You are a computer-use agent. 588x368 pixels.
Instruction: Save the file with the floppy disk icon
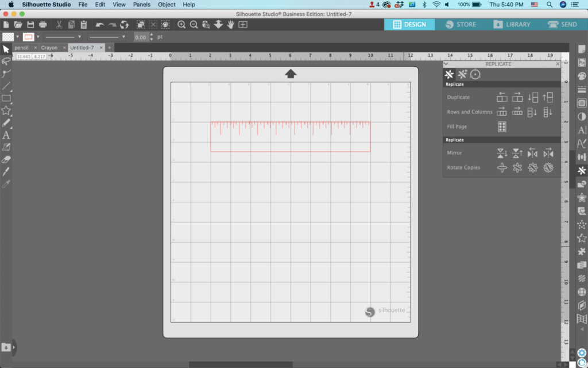pyautogui.click(x=30, y=25)
